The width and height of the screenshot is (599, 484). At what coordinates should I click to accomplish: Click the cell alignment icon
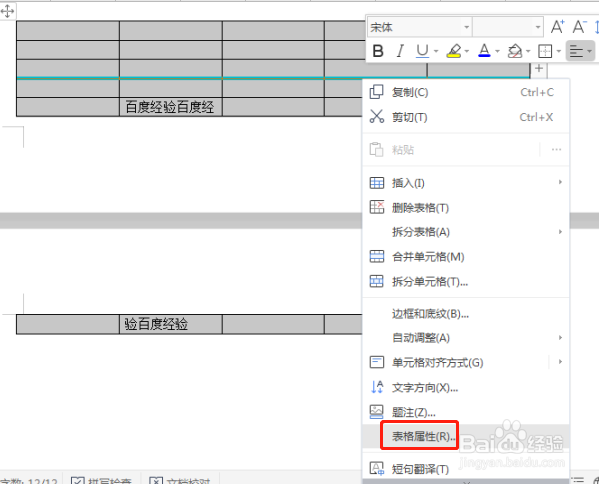377,362
